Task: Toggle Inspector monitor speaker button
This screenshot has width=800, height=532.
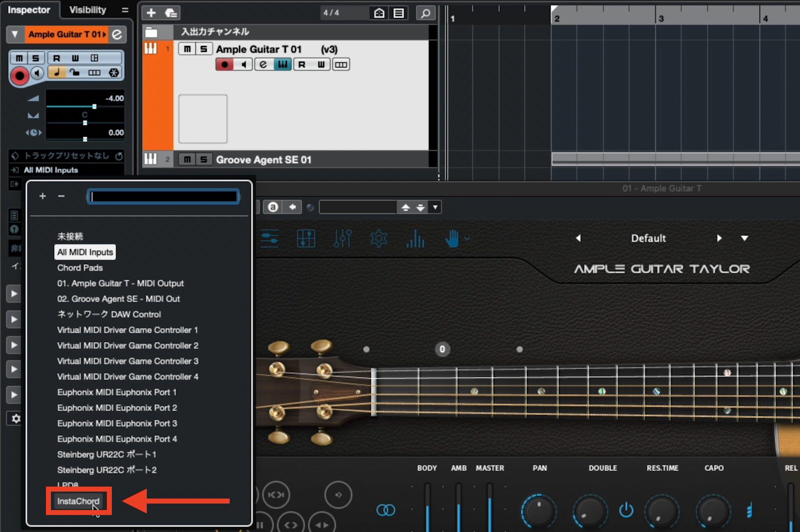Action: point(37,73)
